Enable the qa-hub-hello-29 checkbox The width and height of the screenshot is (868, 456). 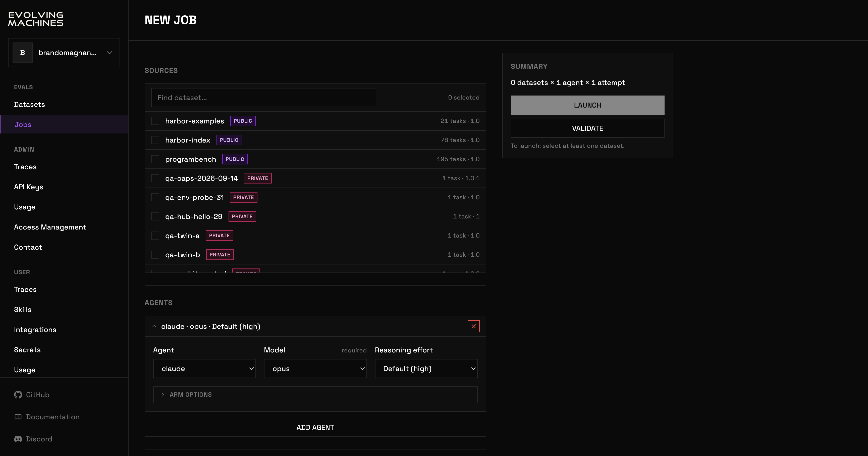155,216
